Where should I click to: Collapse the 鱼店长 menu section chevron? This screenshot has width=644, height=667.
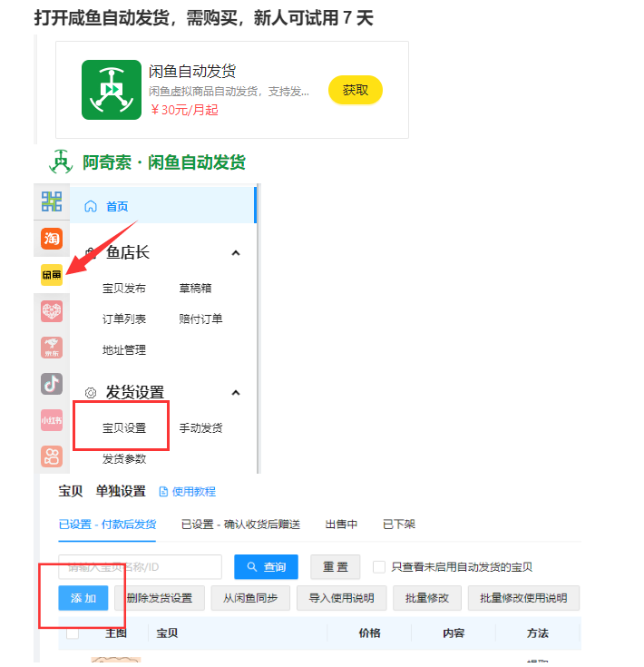(236, 253)
